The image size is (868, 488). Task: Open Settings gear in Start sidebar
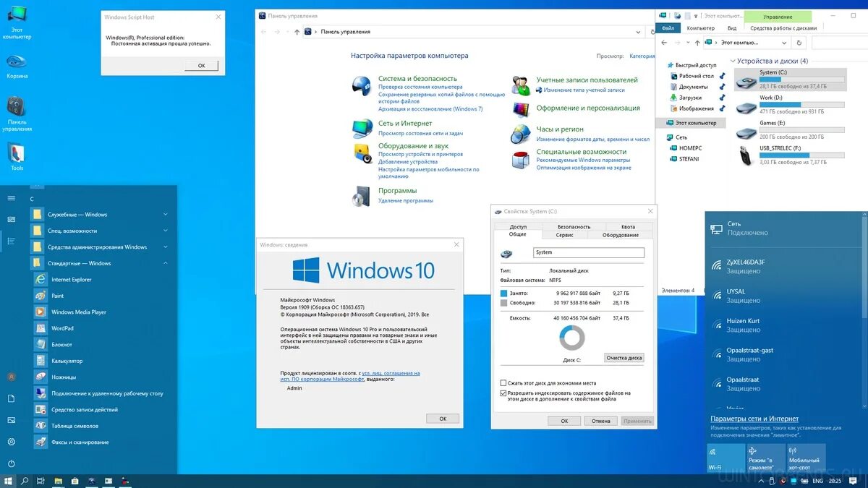(11, 442)
